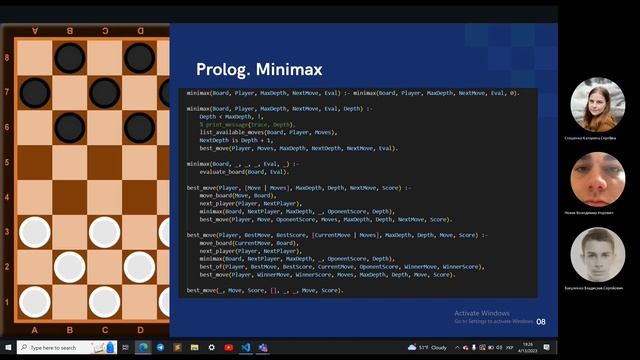Open the notification center icon
This screenshot has height=360, width=640.
point(547,347)
